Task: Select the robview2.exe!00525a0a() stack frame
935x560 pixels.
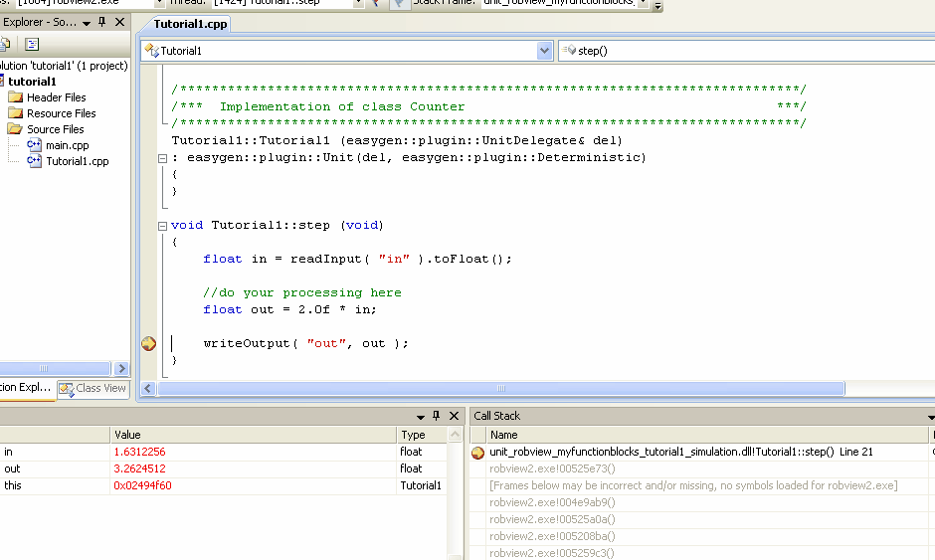Action: point(552,519)
